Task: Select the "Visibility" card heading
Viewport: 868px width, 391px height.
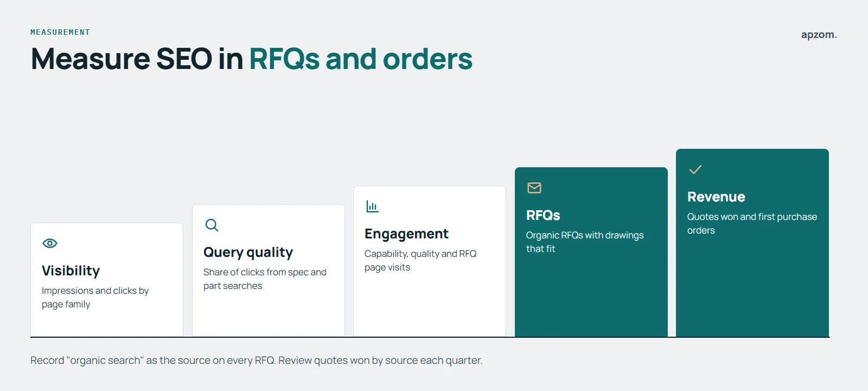Action: 71,270
